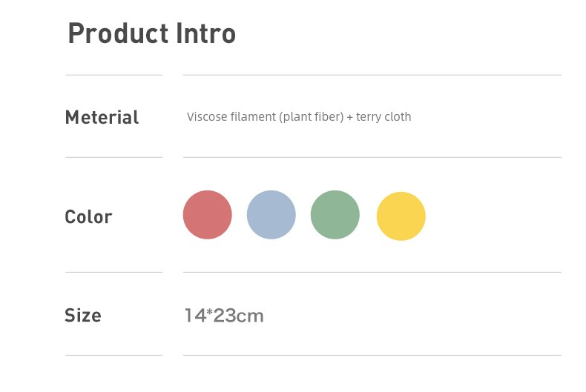Click the asterisk in the size value

pyautogui.click(x=208, y=313)
